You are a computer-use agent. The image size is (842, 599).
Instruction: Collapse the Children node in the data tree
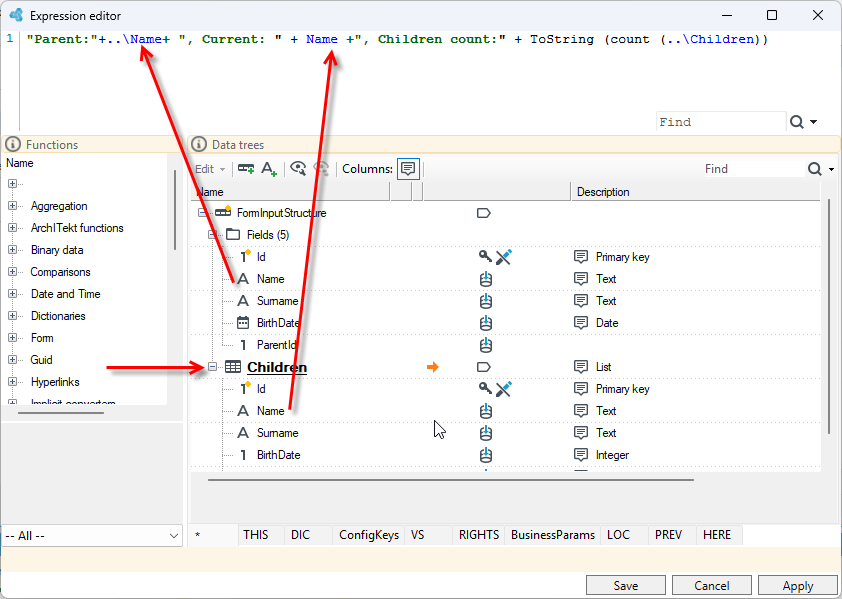[x=213, y=367]
